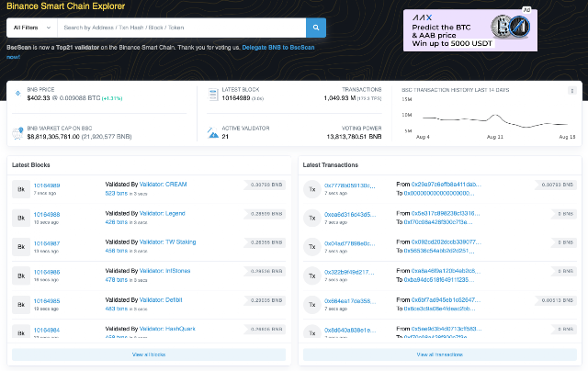Image resolution: width=588 pixels, height=371 pixels.
Task: Click the latest block server icon
Action: click(x=213, y=95)
